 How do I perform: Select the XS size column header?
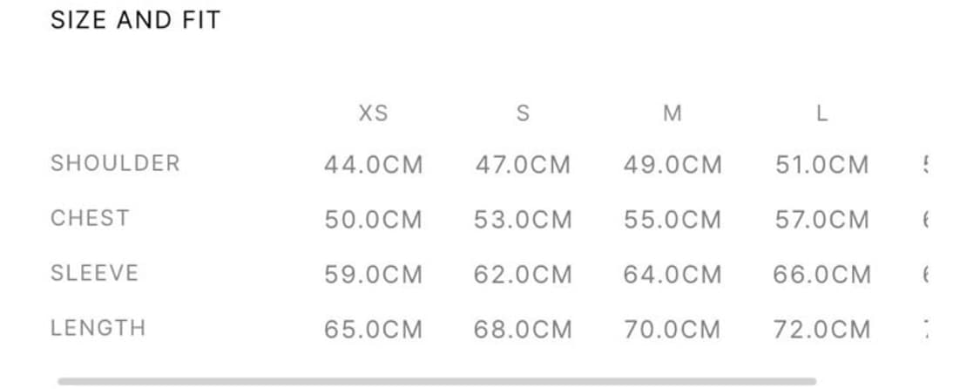373,113
